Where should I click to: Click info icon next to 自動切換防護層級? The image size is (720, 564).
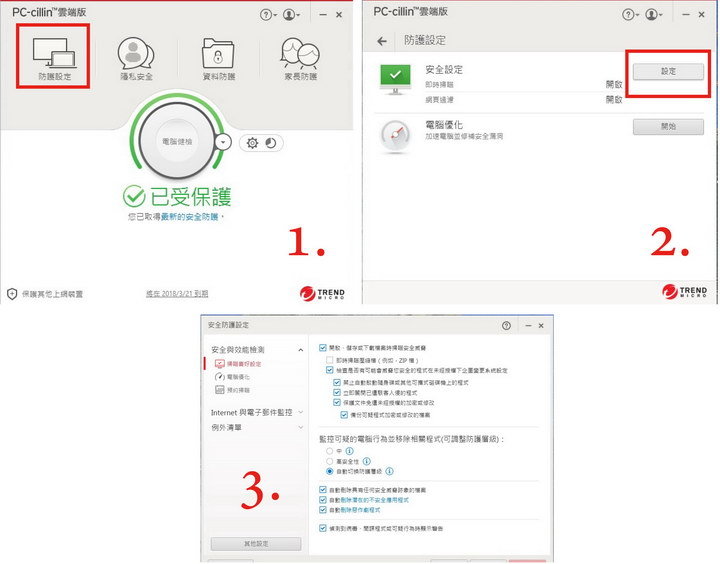pyautogui.click(x=389, y=471)
